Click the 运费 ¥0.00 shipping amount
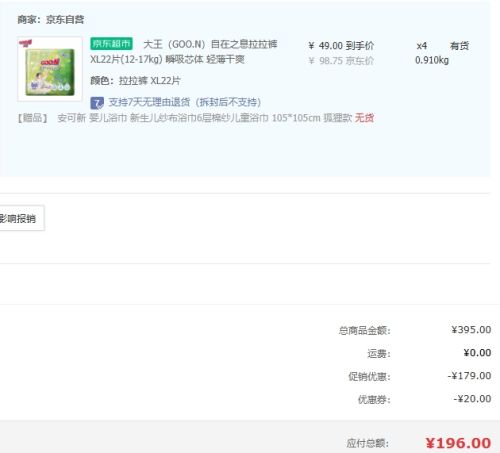 click(x=477, y=353)
